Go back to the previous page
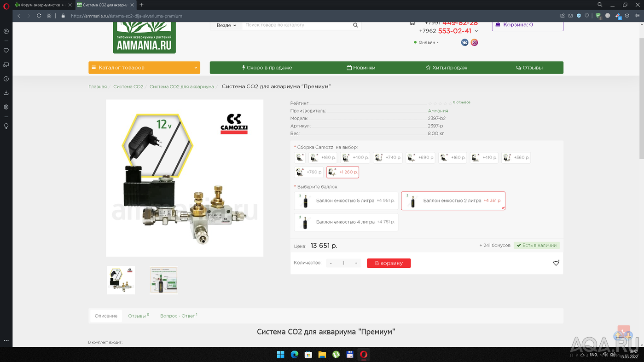The height and width of the screenshot is (362, 644). click(19, 16)
